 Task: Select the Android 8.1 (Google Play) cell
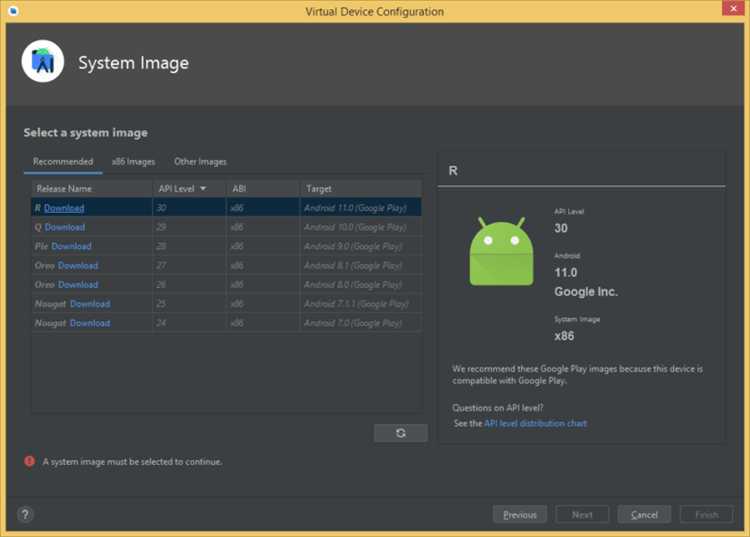coord(361,265)
